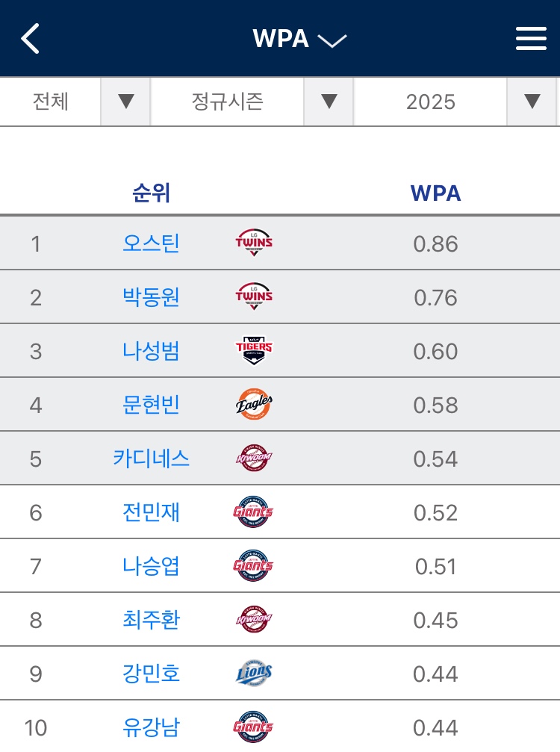Open the 2025 year dropdown

pyautogui.click(x=455, y=102)
